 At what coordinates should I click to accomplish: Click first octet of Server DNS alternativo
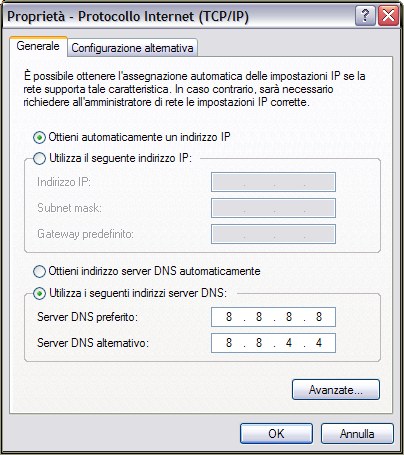tap(229, 343)
